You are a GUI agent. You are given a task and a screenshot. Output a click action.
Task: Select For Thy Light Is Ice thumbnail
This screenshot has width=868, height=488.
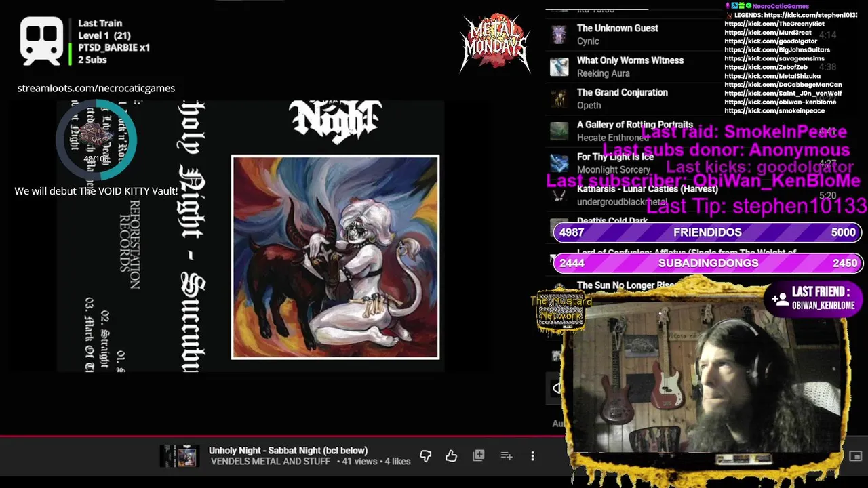(559, 163)
